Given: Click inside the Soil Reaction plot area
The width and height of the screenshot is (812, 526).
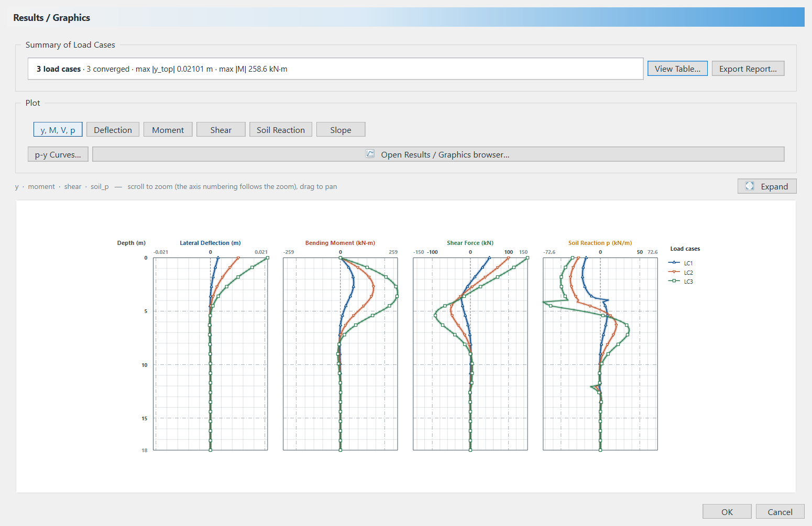Looking at the screenshot, I should (600, 354).
